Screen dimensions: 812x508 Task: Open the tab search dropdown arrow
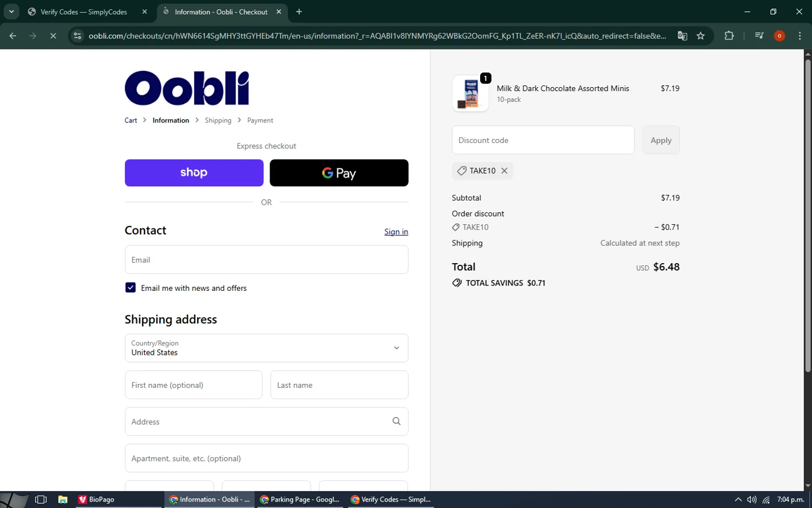tap(11, 11)
